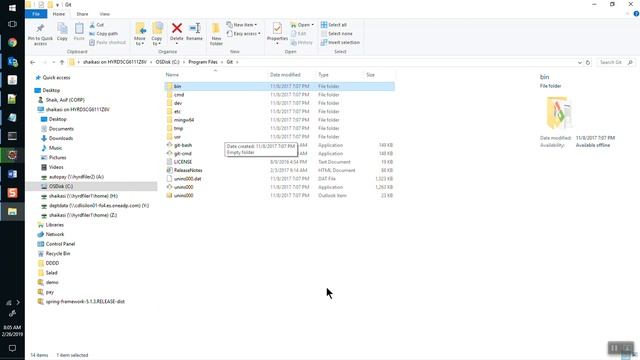Image resolution: width=640 pixels, height=360 pixels.
Task: Select Documents in the navigation pane
Action: pyautogui.click(x=61, y=129)
